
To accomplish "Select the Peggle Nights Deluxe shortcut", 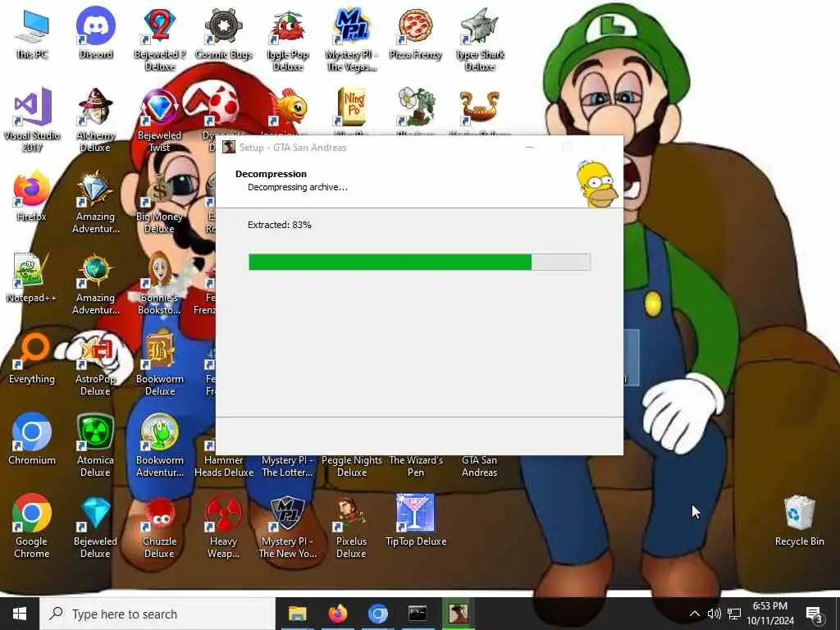I will coord(351,465).
